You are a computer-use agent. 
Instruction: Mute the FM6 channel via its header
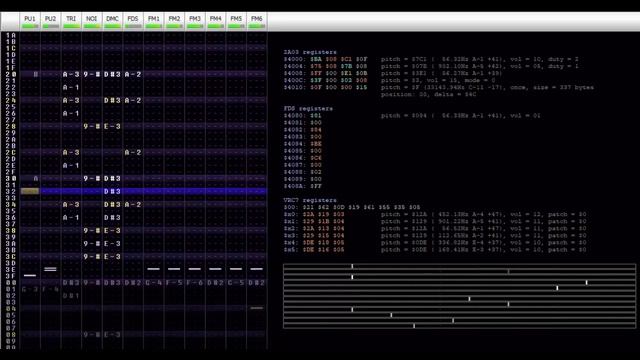[x=257, y=22]
